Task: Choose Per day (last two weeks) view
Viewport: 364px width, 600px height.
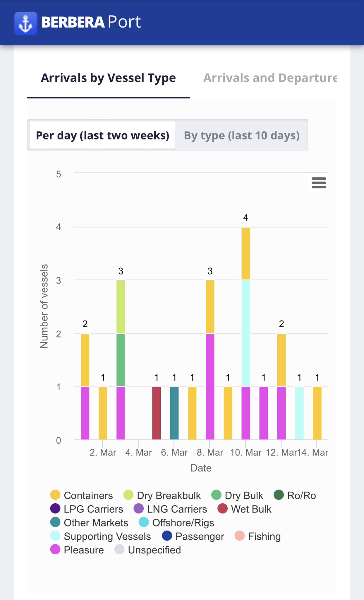Action: coord(102,135)
